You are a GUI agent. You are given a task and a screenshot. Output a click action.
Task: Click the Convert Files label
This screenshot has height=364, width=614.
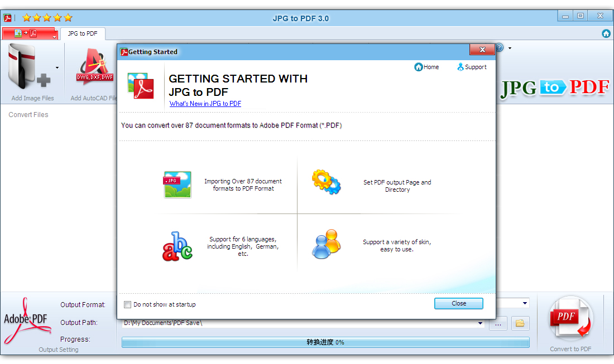click(x=28, y=115)
